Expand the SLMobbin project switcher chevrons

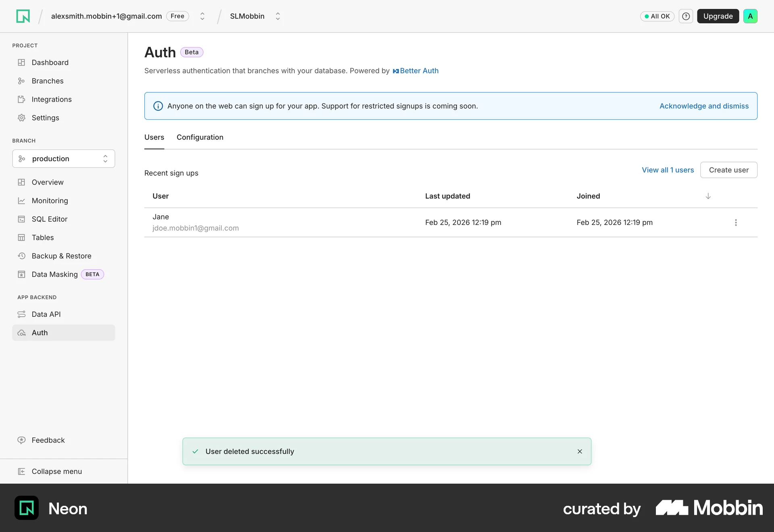[x=278, y=16]
